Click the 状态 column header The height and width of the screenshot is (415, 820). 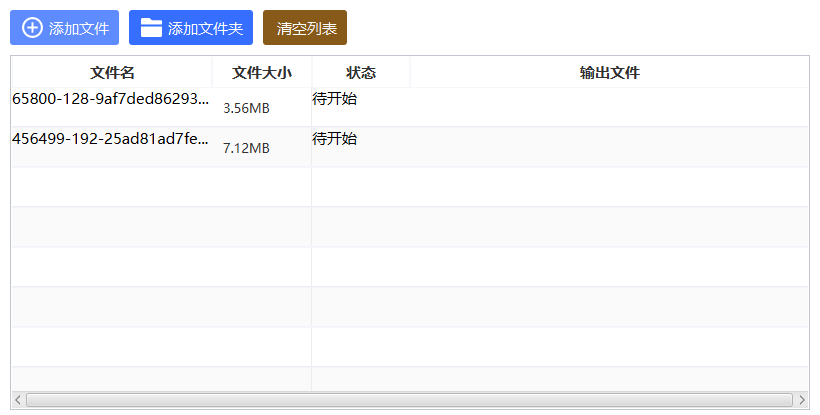point(361,73)
